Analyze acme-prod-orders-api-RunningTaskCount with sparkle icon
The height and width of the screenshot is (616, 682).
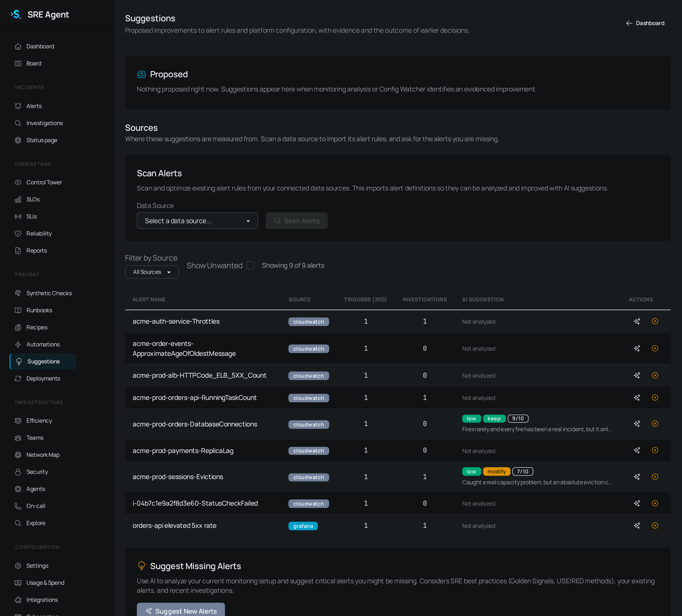637,398
